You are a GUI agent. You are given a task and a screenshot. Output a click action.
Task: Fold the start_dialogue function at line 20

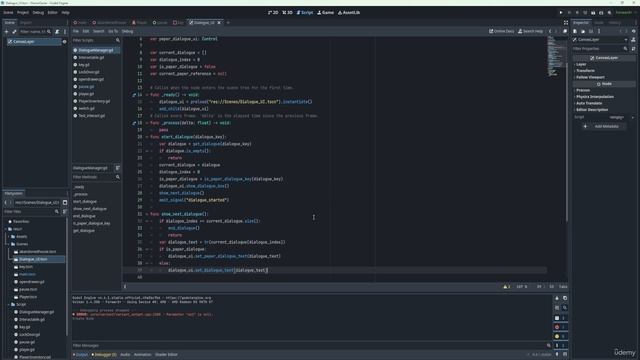point(147,137)
